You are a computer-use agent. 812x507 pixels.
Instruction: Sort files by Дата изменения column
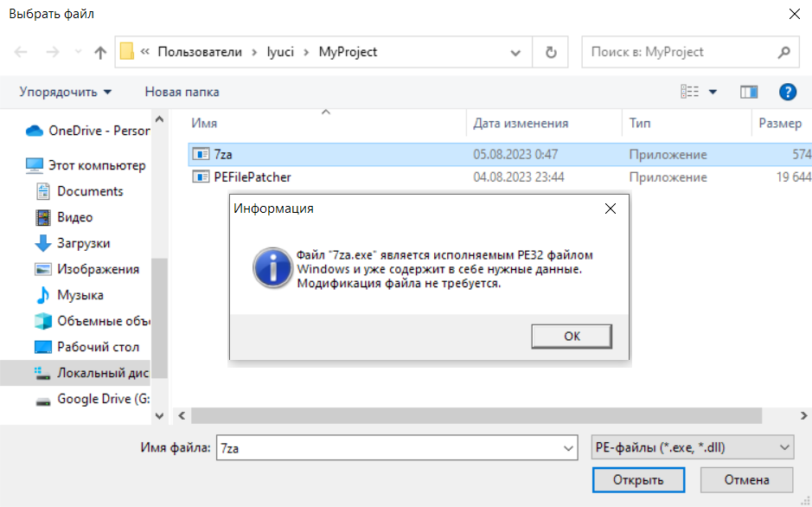(x=521, y=124)
